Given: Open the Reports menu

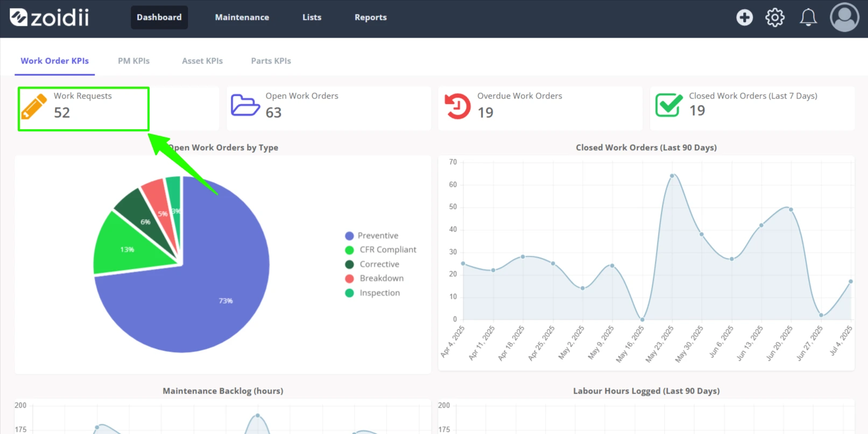Looking at the screenshot, I should [x=370, y=17].
